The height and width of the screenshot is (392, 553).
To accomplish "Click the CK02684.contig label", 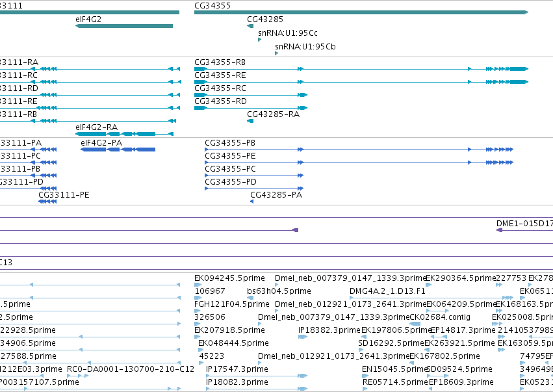I will point(440,317).
